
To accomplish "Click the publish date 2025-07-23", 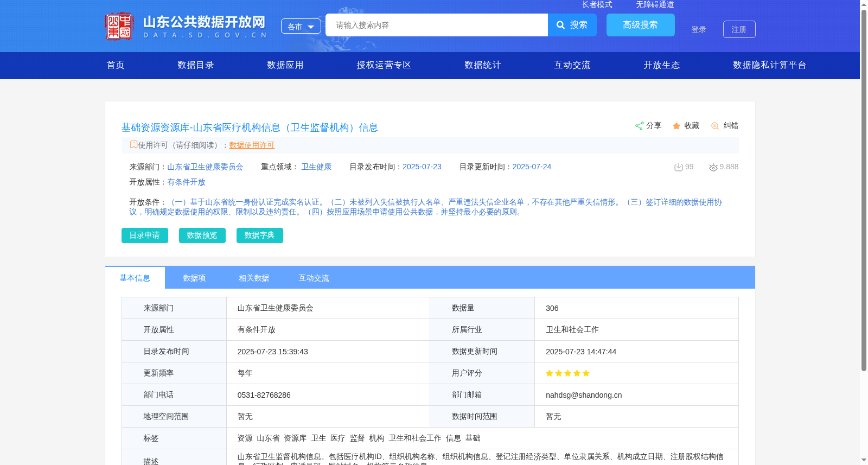I will point(422,167).
